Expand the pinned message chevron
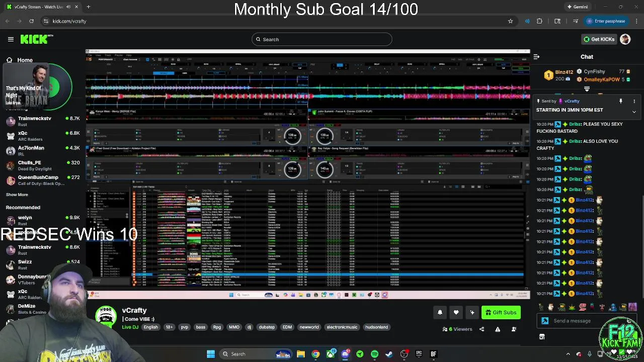 [634, 112]
